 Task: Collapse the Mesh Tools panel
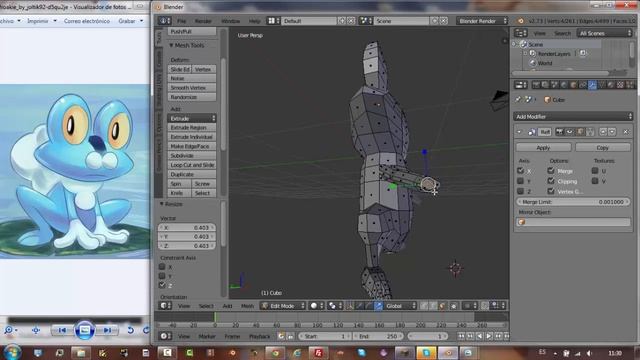171,45
